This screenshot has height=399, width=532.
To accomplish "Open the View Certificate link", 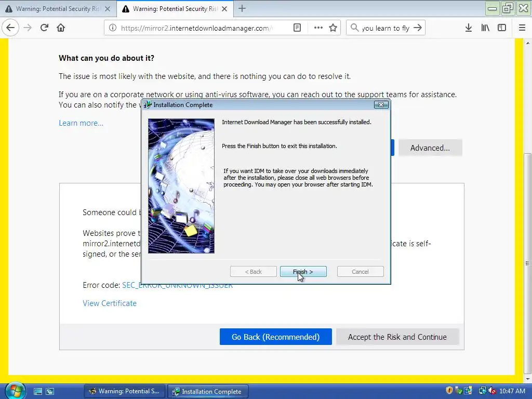I will (110, 303).
